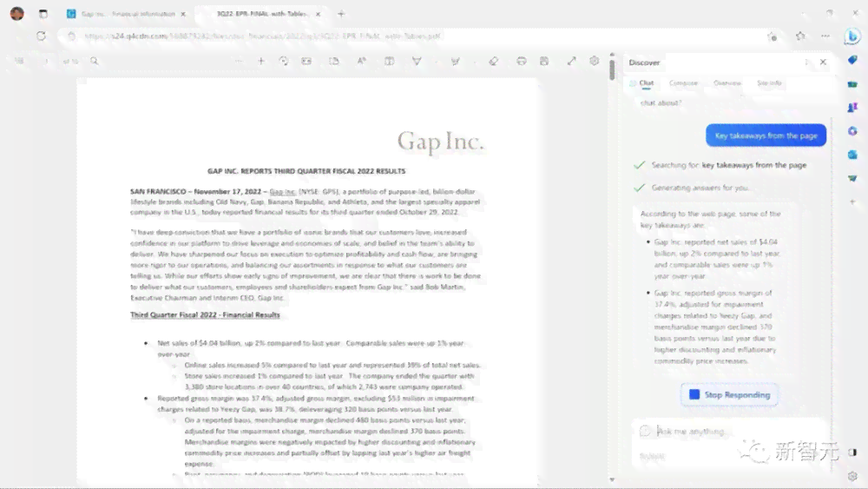Zoom out the PDF page

(x=239, y=61)
